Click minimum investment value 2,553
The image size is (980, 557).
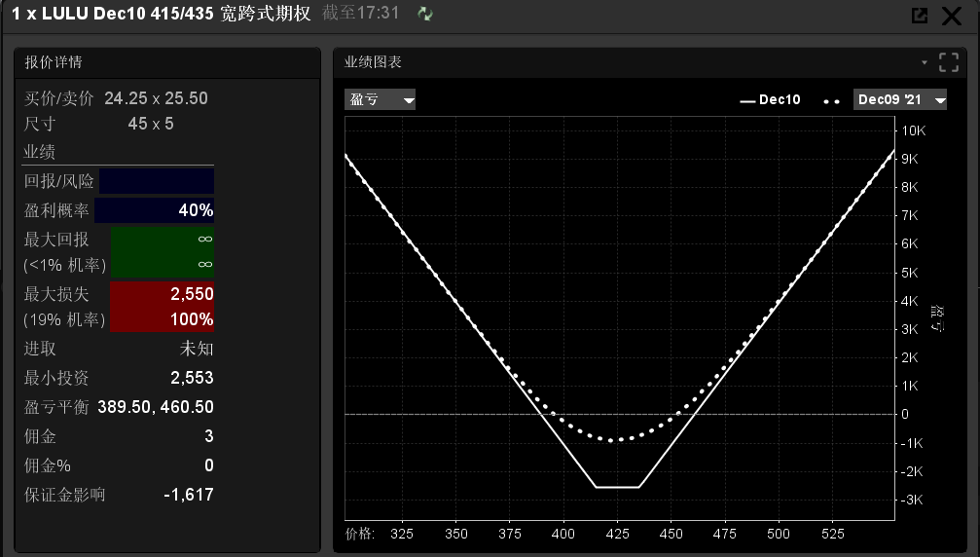(192, 378)
